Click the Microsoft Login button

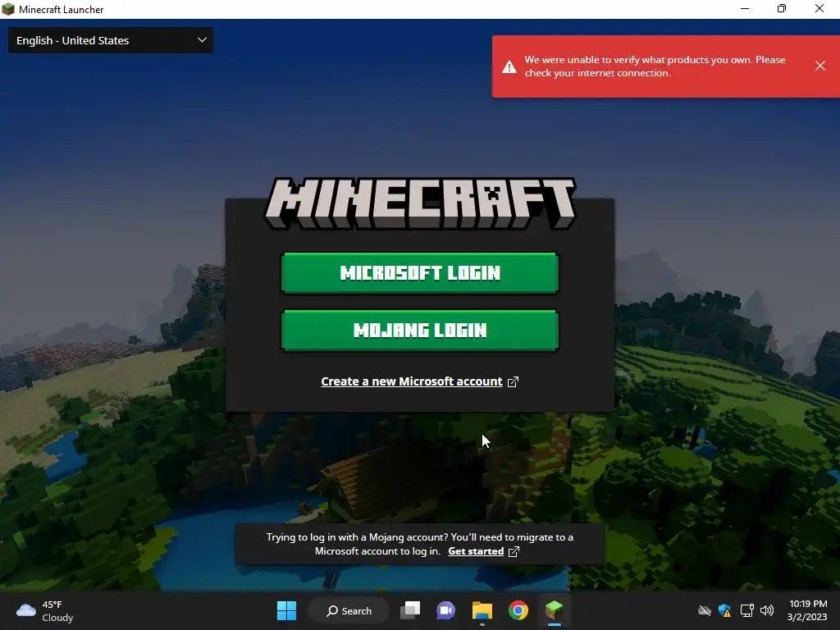[x=420, y=273]
